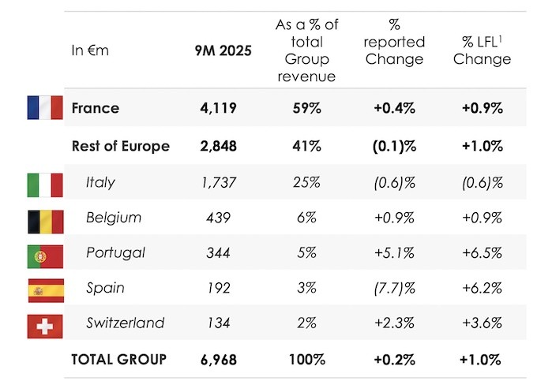
Task: Click the France flag icon
Action: [44, 108]
